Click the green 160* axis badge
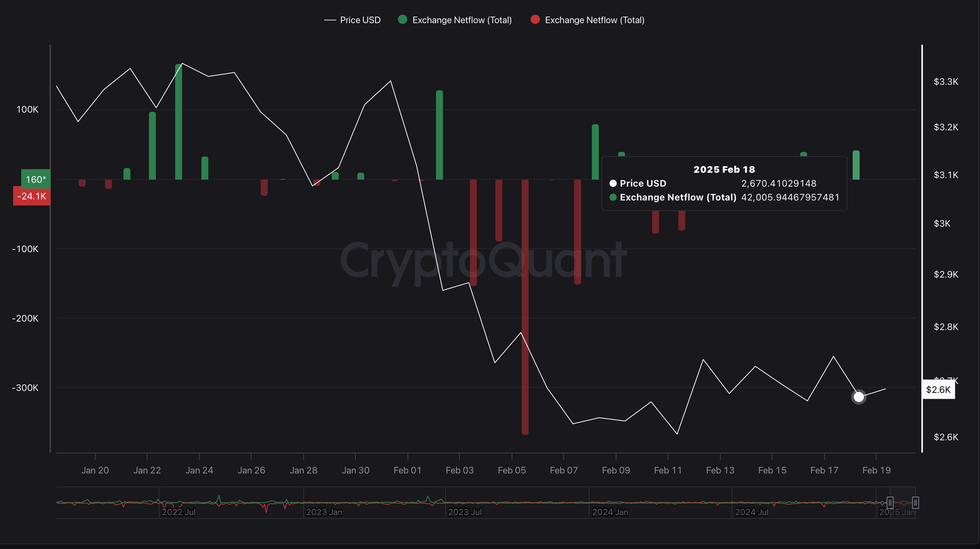980x549 pixels. pos(35,179)
